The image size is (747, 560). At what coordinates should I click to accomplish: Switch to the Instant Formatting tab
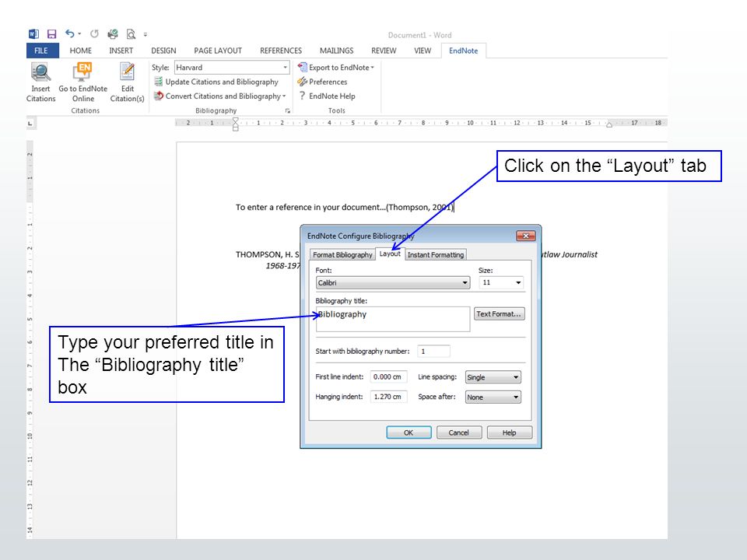pos(436,255)
